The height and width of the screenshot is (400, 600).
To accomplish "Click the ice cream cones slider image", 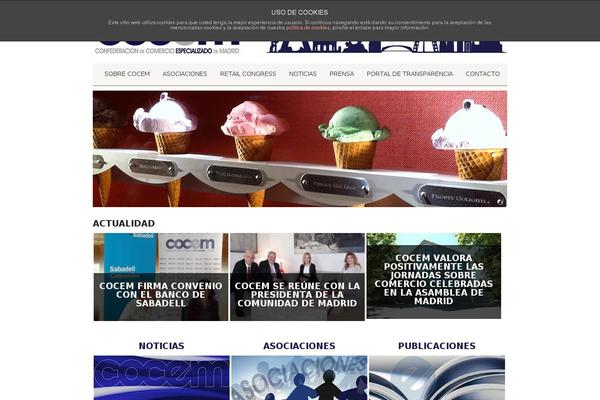I will coord(300,149).
